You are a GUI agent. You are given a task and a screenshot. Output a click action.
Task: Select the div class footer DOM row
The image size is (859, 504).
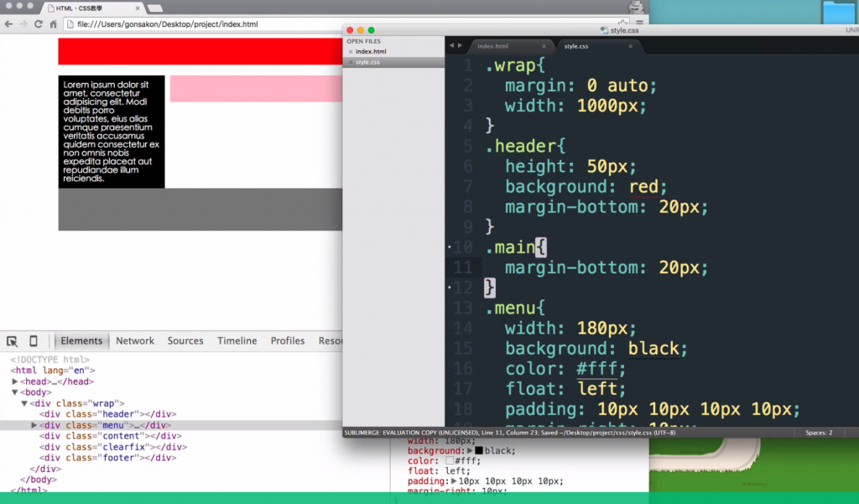click(x=108, y=458)
